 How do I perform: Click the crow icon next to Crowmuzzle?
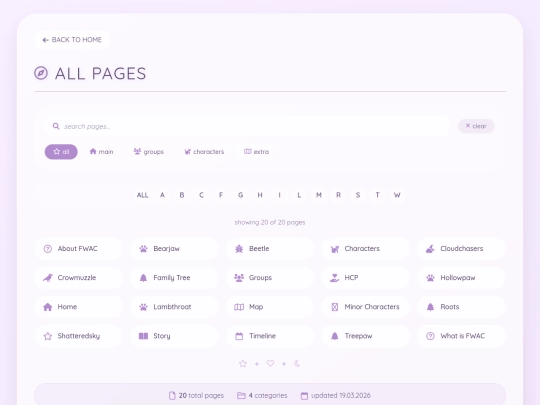[48, 278]
